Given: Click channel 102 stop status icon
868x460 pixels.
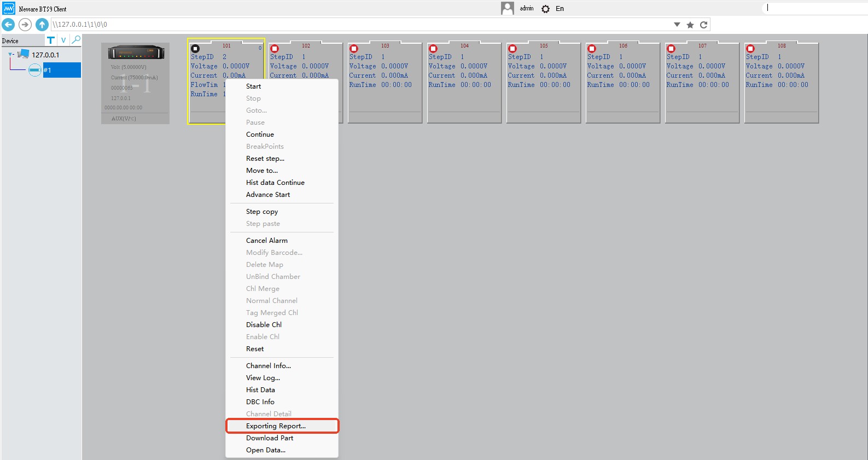Looking at the screenshot, I should tap(275, 49).
